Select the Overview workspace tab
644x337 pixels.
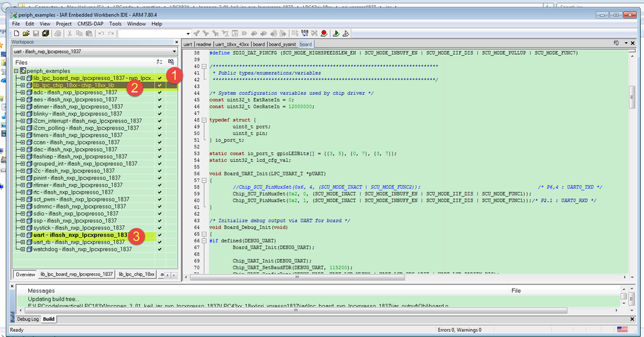point(26,274)
